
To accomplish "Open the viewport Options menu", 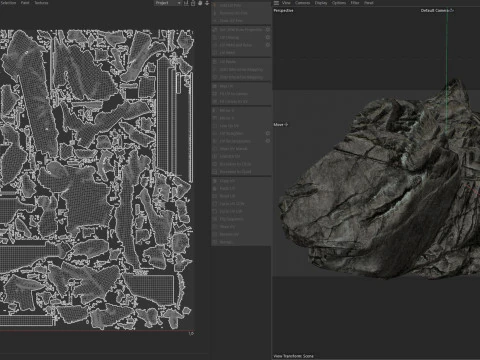I will [x=339, y=3].
